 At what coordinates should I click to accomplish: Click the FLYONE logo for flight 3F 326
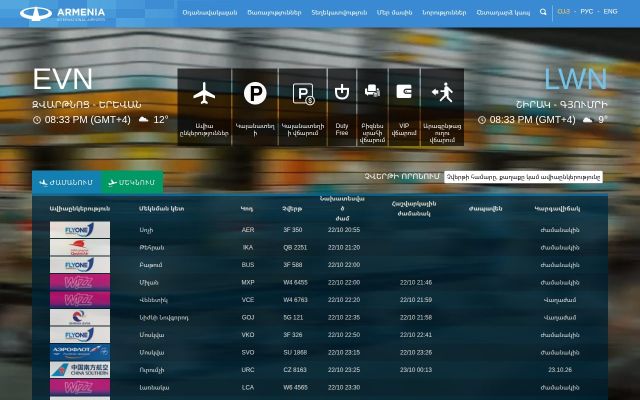click(80, 335)
